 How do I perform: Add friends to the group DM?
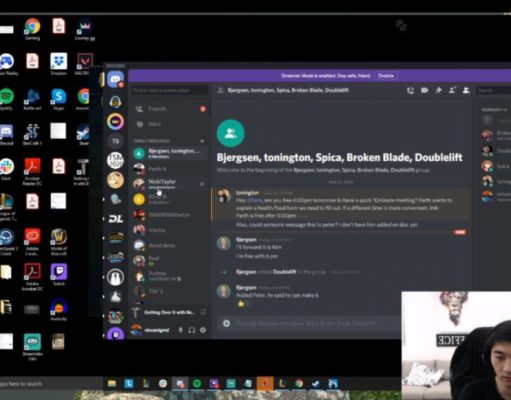pos(452,90)
